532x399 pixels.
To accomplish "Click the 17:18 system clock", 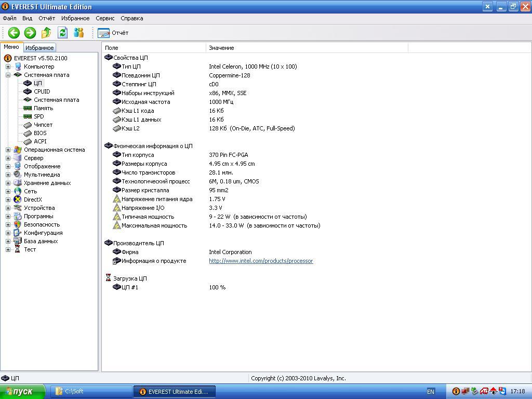I will pos(517,392).
